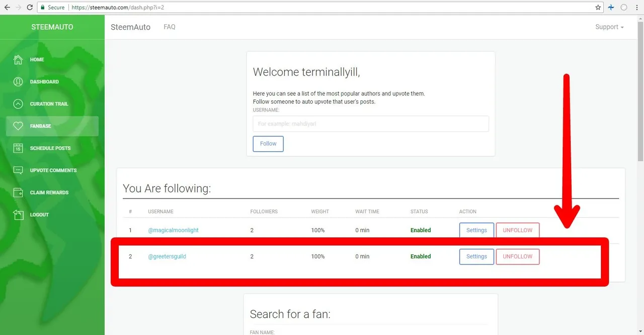
Task: Click the blue extension icon in browser toolbar
Action: (x=611, y=8)
